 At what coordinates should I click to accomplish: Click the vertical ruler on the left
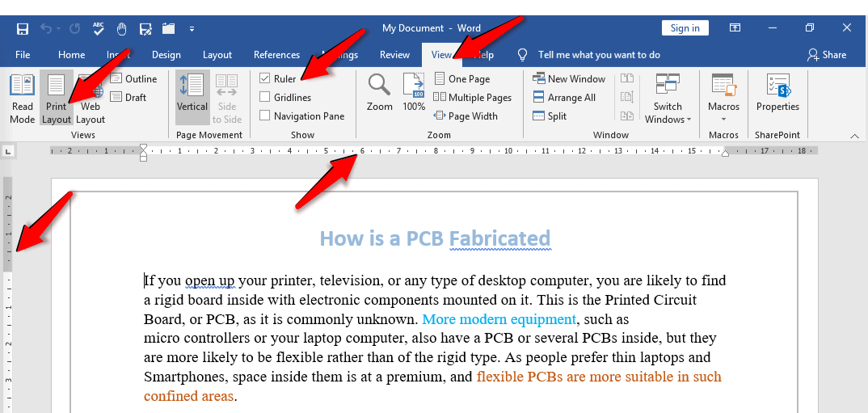[8, 295]
